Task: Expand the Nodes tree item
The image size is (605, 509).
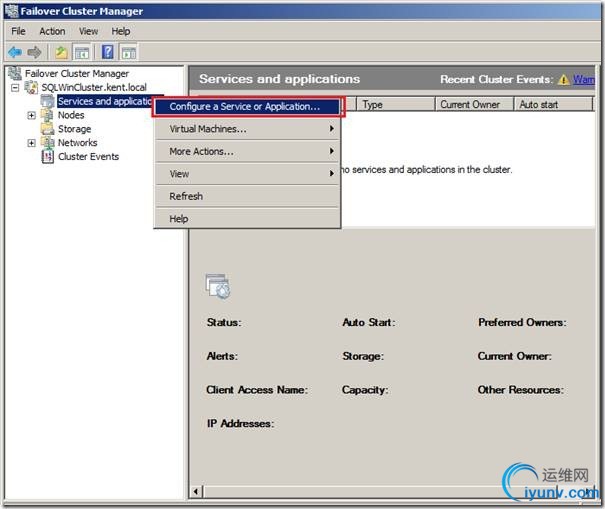Action: coord(31,116)
